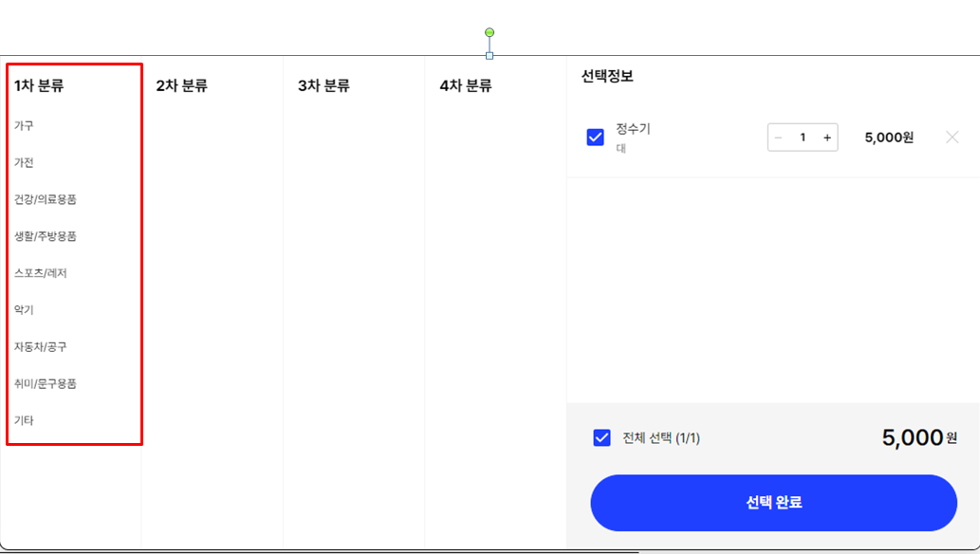Screen dimensions: 980x554
Task: Select 기타 at bottom of category list
Action: (x=23, y=420)
